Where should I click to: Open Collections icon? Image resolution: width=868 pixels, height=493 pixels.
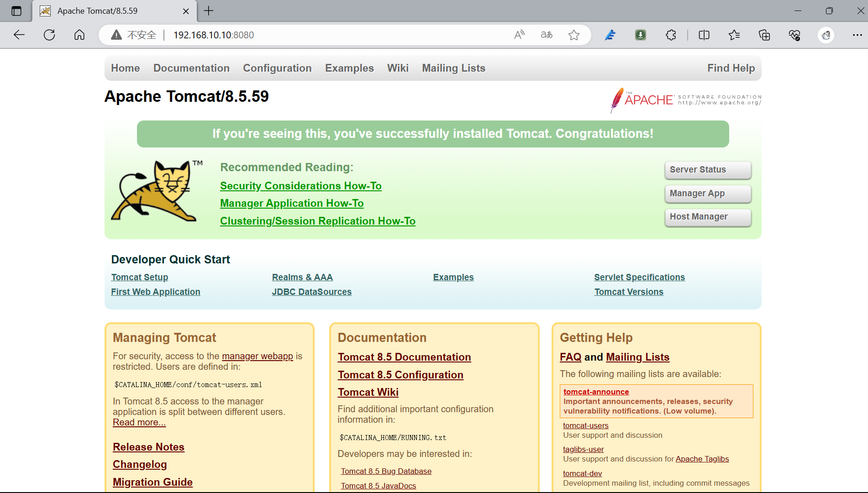tap(764, 35)
